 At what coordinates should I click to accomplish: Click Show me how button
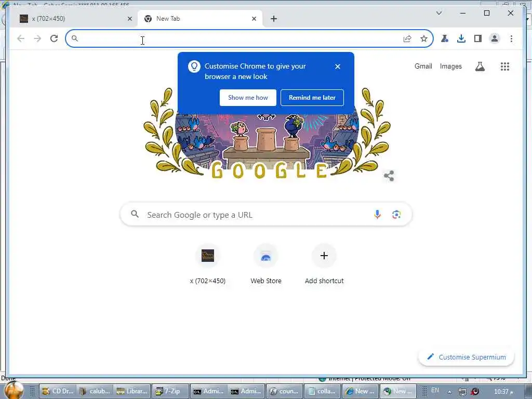point(248,98)
